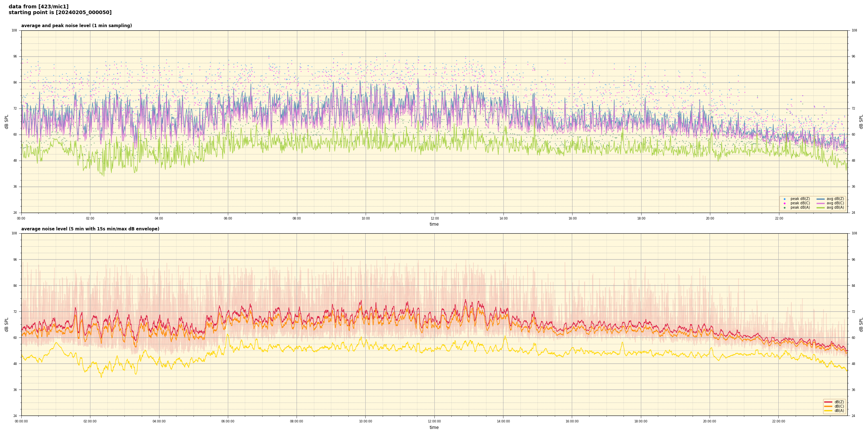Screen dimensions: 868x434
Task: Click the lower chart left 'dB SPL' axis label
Action: pyautogui.click(x=7, y=324)
